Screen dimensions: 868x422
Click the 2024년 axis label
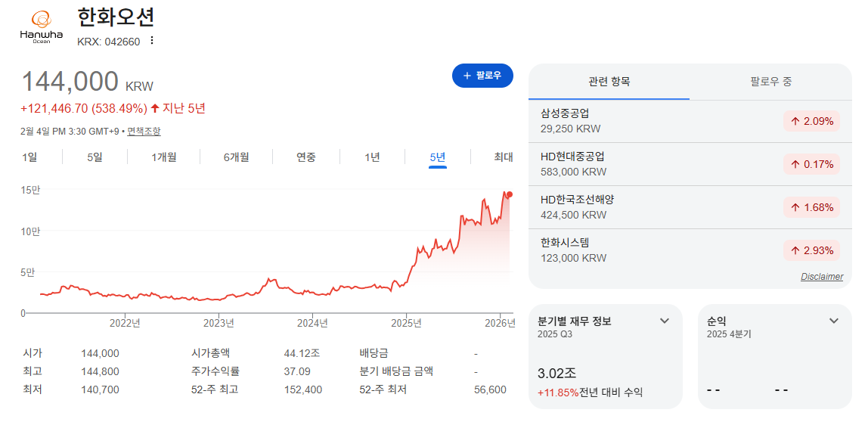313,323
